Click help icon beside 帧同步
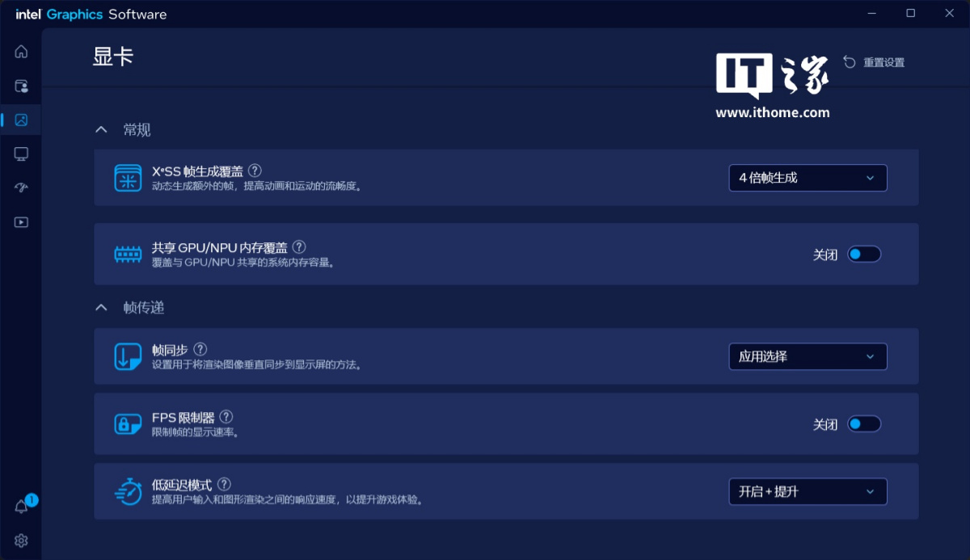970x560 pixels. pos(200,349)
